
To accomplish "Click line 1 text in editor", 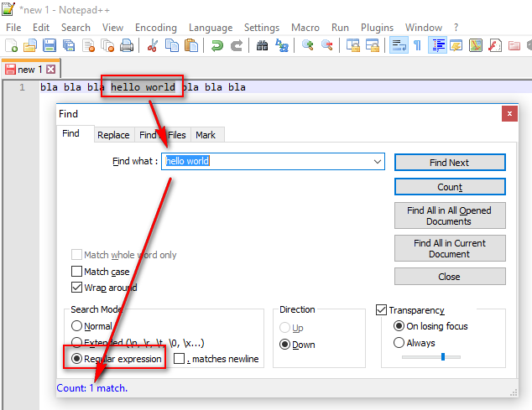I will tap(143, 87).
